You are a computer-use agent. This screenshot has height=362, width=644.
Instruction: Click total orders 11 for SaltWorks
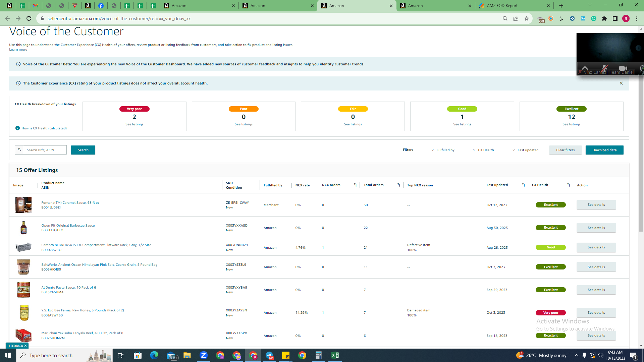[366, 267]
